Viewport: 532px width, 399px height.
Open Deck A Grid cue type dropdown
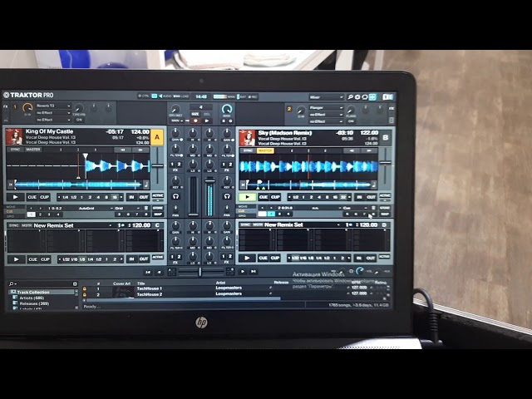tap(127, 208)
